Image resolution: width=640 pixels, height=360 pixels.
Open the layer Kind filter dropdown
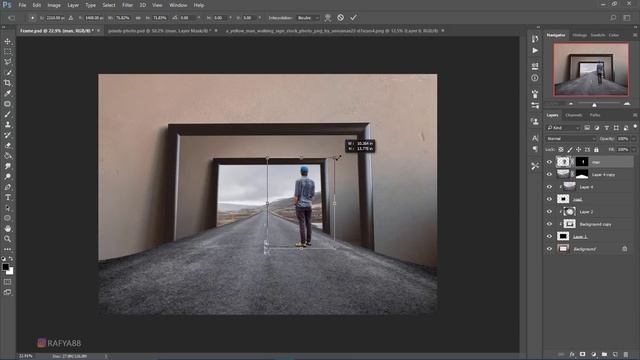pyautogui.click(x=563, y=128)
